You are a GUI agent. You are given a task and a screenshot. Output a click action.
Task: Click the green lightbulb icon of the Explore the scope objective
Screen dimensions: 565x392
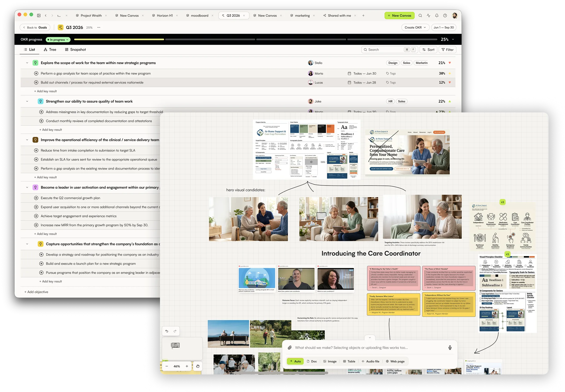[x=35, y=63]
